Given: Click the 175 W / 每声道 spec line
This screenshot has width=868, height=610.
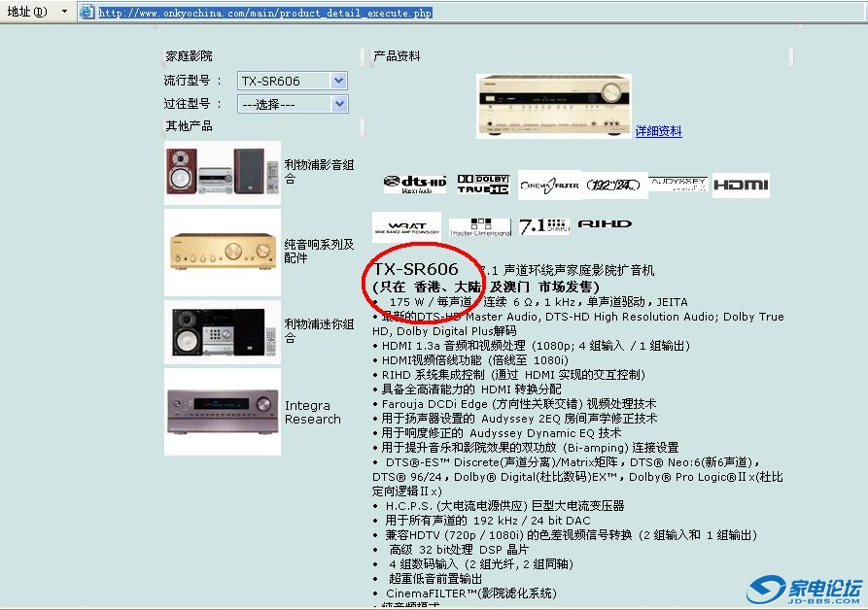Looking at the screenshot, I should coord(531,302).
